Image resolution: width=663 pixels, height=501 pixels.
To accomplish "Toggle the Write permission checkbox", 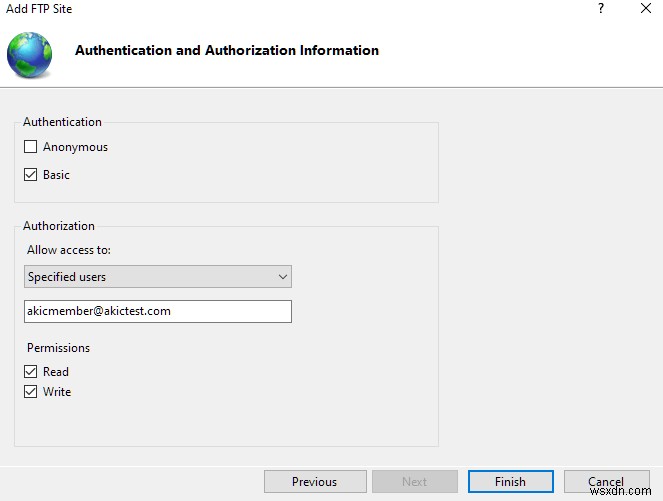I will [30, 391].
